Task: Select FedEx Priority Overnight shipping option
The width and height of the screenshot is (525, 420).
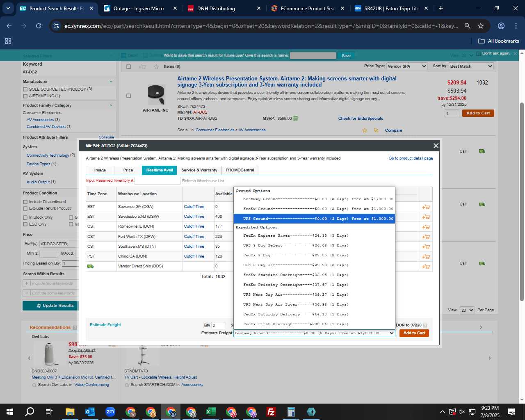Action: [x=314, y=285]
